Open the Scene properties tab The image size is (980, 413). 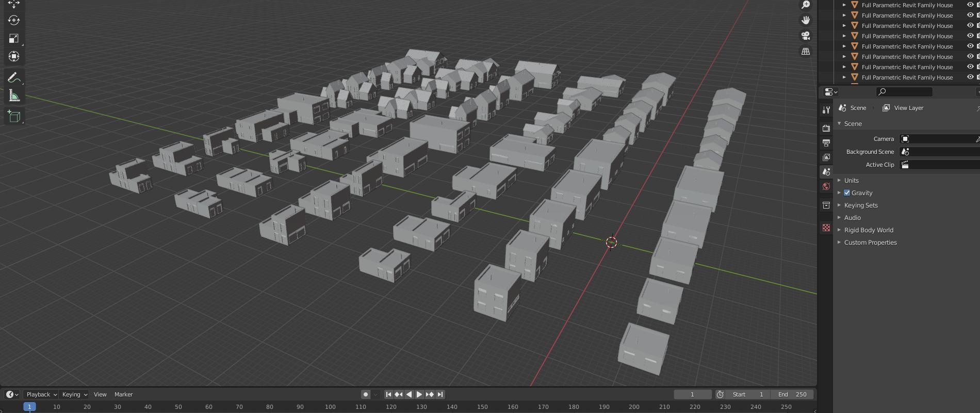(x=826, y=171)
